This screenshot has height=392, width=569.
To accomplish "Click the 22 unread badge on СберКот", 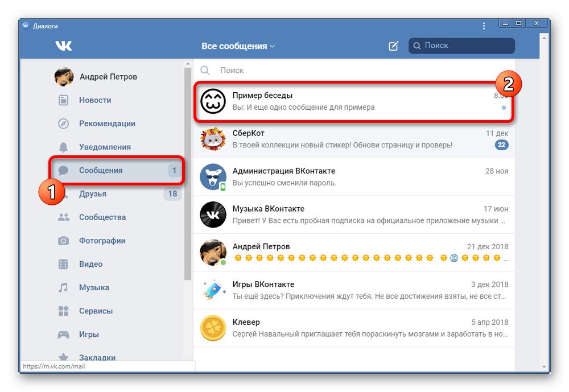I will click(x=501, y=145).
